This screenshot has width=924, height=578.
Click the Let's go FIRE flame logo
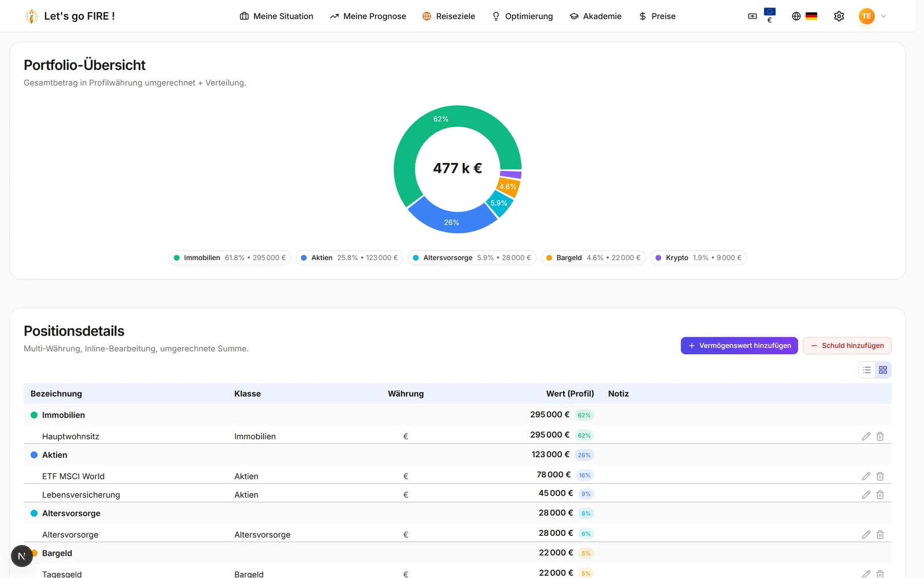point(31,16)
